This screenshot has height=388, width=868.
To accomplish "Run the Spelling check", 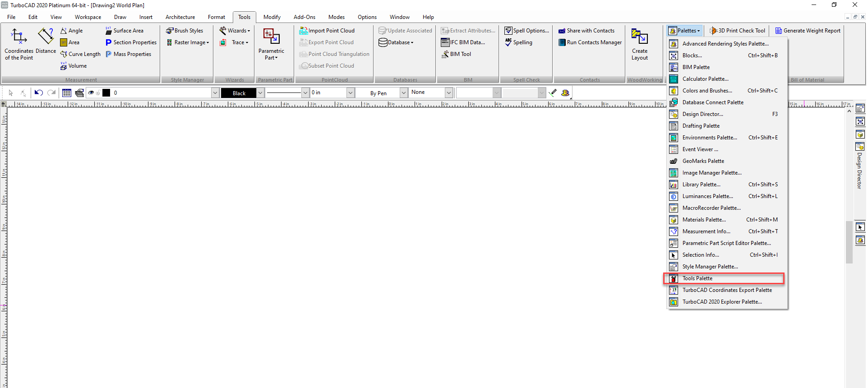I will point(518,42).
